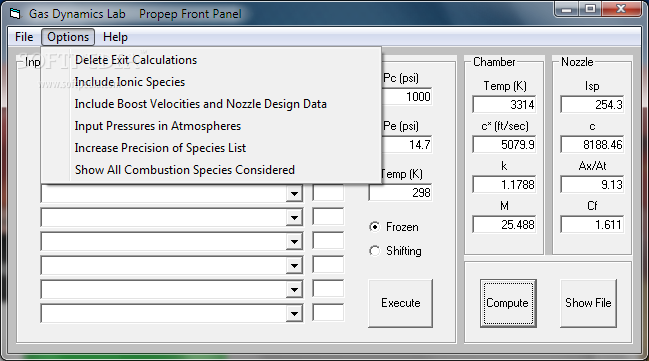Expand the first visible ingredient combo box arrow
Viewport: 649px width, 361px height.
click(294, 193)
